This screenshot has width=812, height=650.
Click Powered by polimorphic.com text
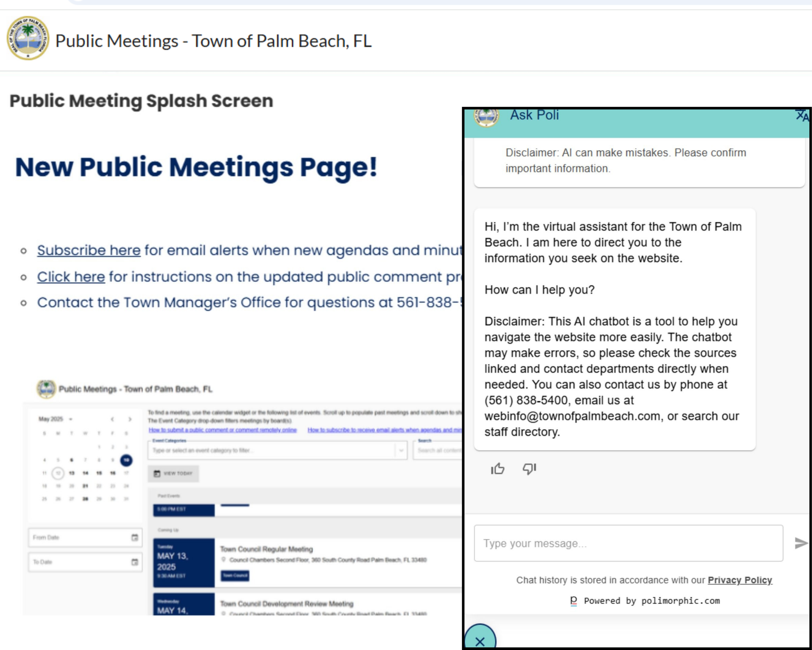click(652, 601)
